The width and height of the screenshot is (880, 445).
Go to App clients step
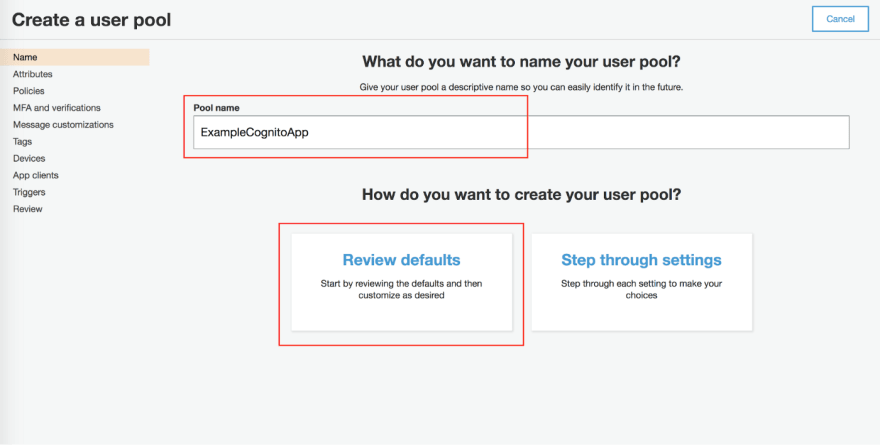(36, 175)
